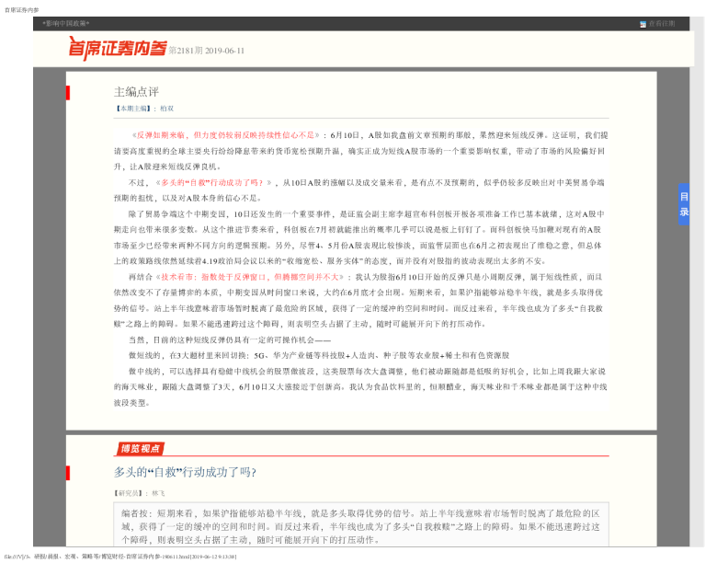Image resolution: width=728 pixels, height=563 pixels.
Task: Click the *影响中国政策* slogan in top bar
Action: pos(65,23)
